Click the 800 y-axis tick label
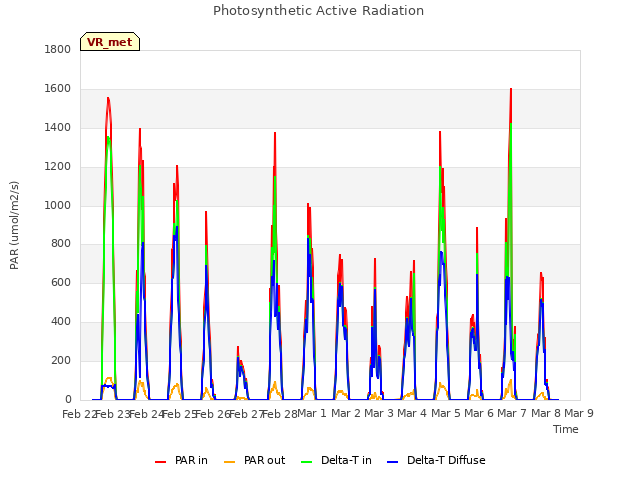Image resolution: width=640 pixels, height=480 pixels. coord(61,244)
